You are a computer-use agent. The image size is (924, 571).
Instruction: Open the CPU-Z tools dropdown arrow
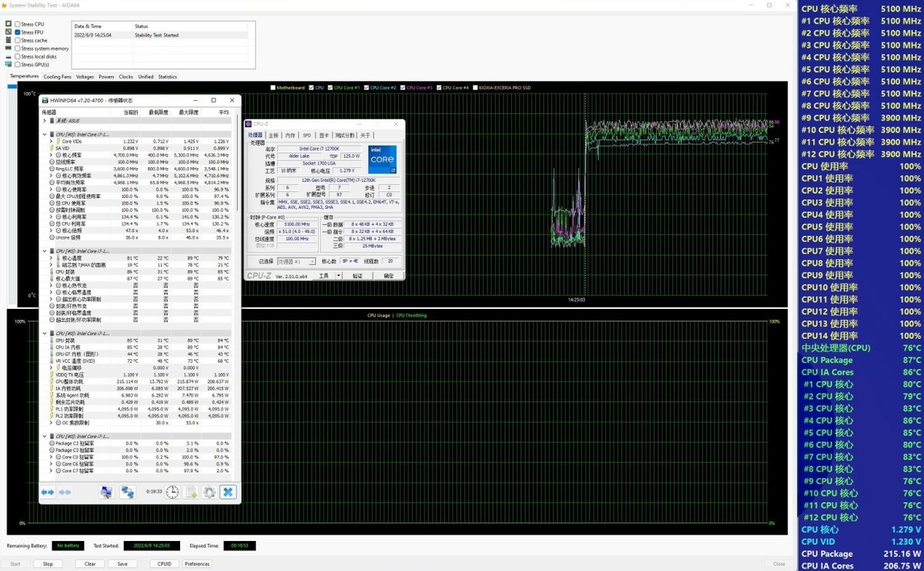point(337,275)
